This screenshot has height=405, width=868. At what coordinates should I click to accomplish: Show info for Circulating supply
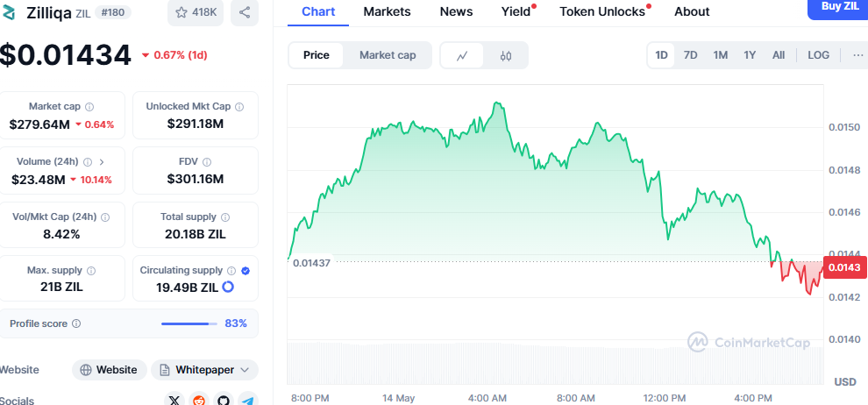coord(231,271)
